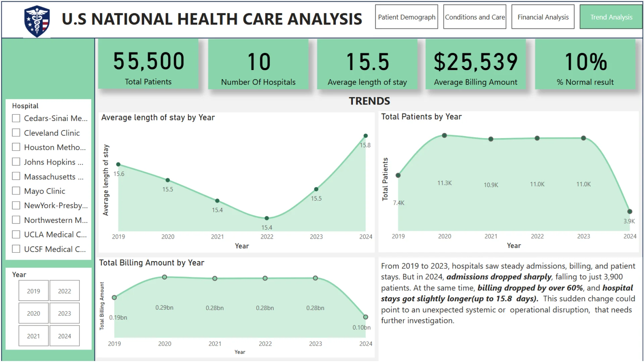Select the % Normal result card
This screenshot has height=362, width=644.
pyautogui.click(x=585, y=64)
